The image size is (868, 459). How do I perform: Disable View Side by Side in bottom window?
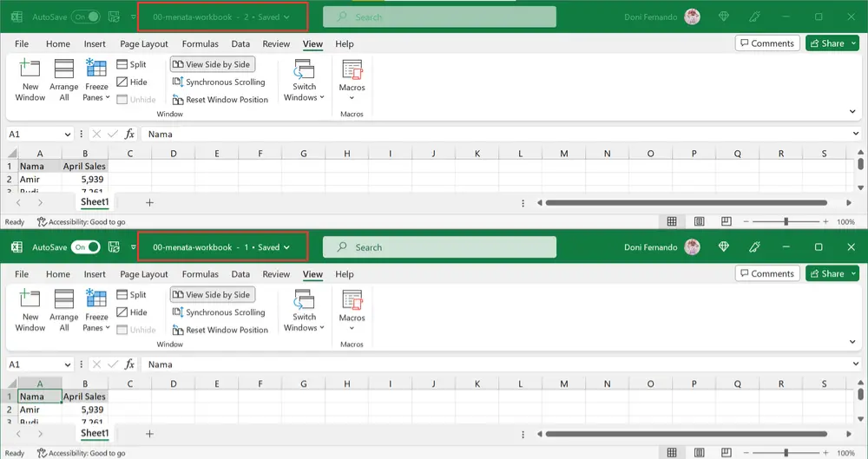212,295
